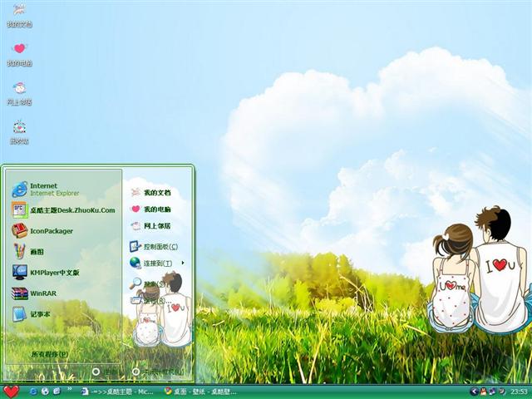Open the 我的文档 desktop icon
Viewport: 532px width, 399px height.
click(19, 15)
